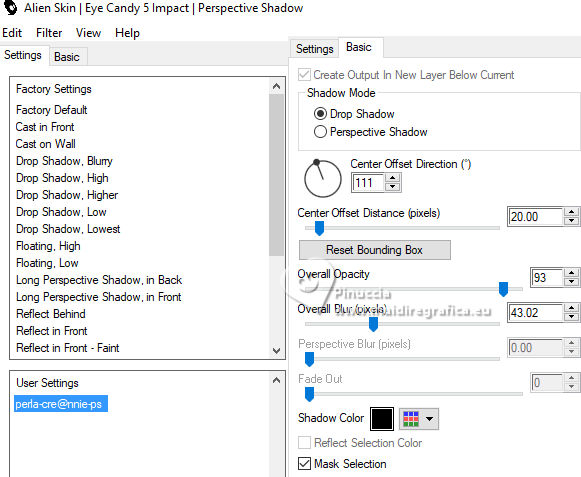
Task: Choose the Drop Shadow, Blurry preset
Action: pyautogui.click(x=64, y=161)
